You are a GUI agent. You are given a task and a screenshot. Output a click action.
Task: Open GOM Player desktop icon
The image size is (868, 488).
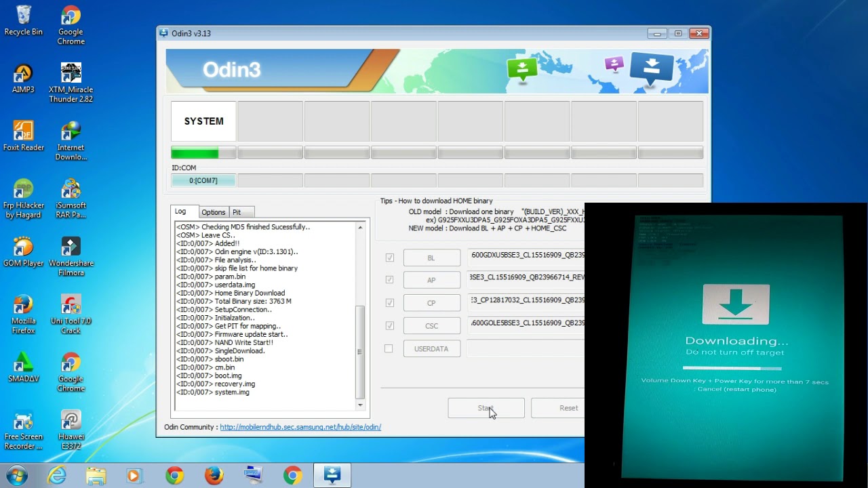pos(23,251)
